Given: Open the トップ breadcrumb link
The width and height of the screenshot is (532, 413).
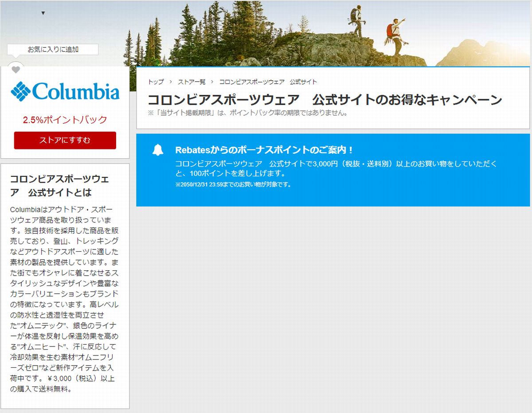Looking at the screenshot, I should pos(156,82).
